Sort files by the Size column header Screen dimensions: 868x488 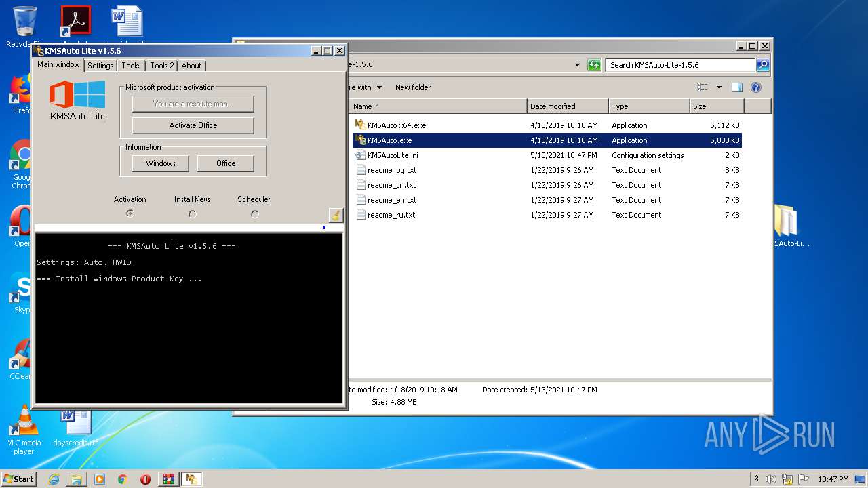717,106
